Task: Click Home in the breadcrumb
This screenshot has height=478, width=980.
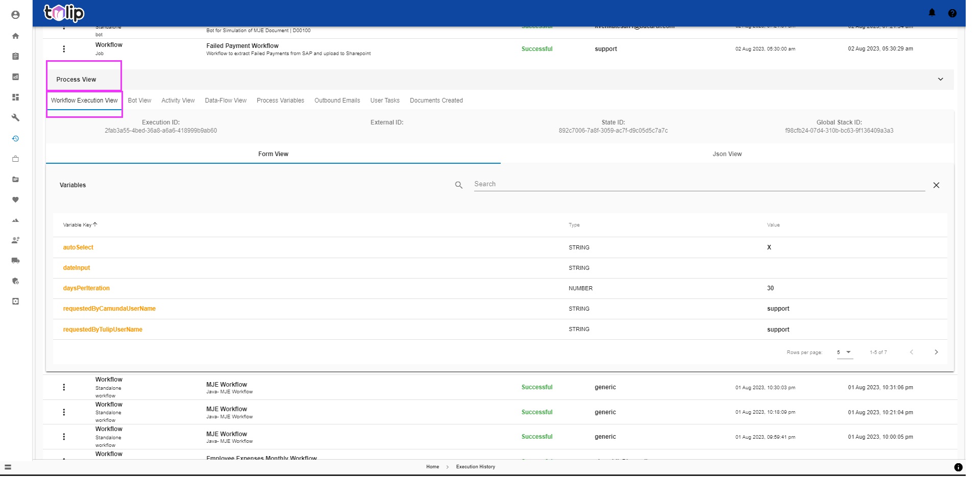Action: pos(432,467)
